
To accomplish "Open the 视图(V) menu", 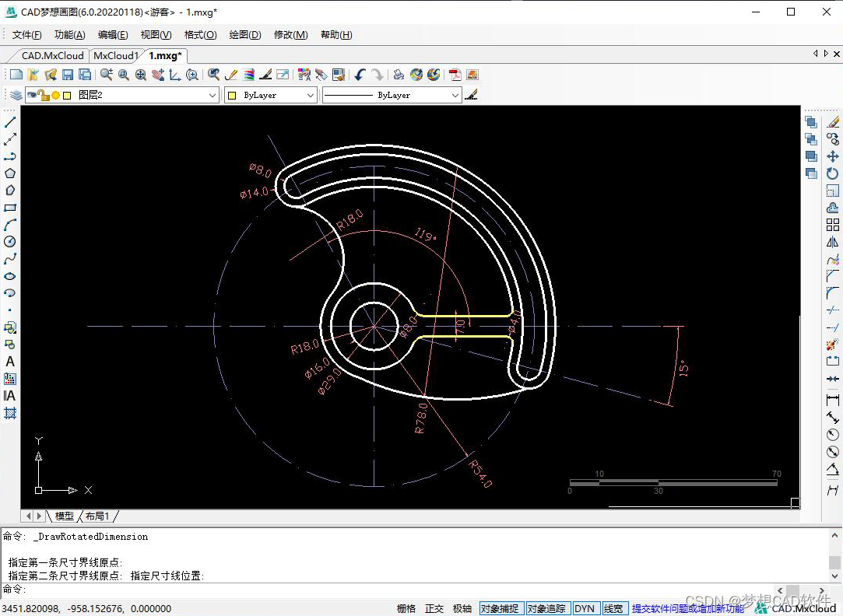I will (x=156, y=35).
